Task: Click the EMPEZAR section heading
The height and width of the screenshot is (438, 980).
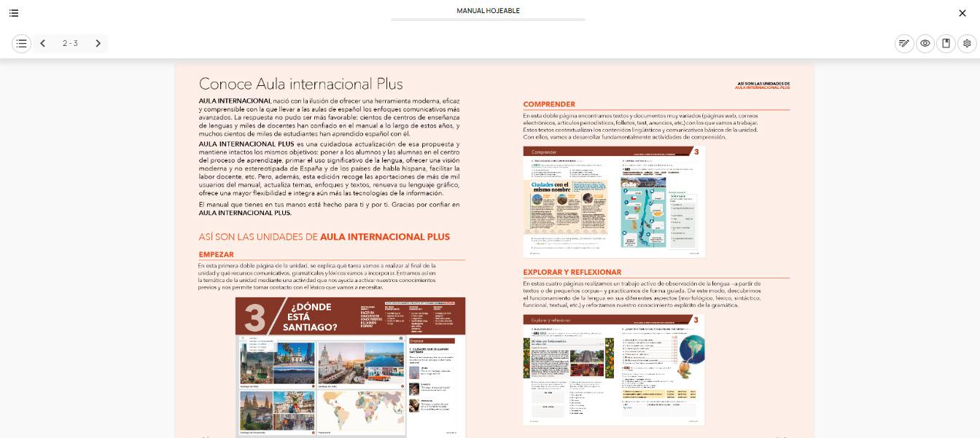Action: pyautogui.click(x=217, y=255)
